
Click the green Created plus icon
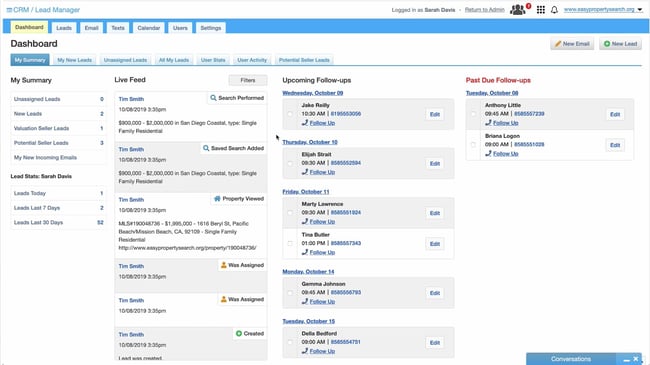pos(239,333)
